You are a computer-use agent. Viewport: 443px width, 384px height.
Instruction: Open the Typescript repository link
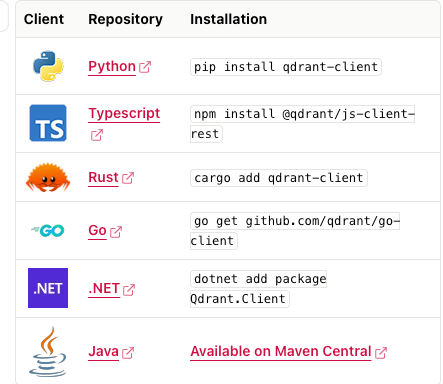124,113
